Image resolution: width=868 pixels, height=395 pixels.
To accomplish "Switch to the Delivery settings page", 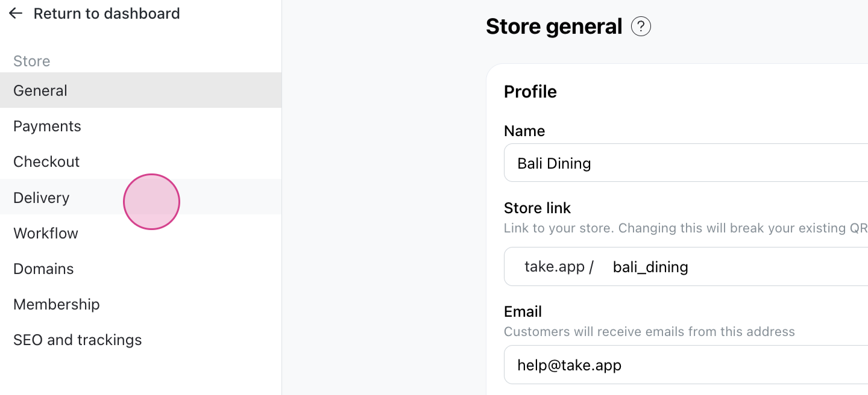I will [140, 197].
